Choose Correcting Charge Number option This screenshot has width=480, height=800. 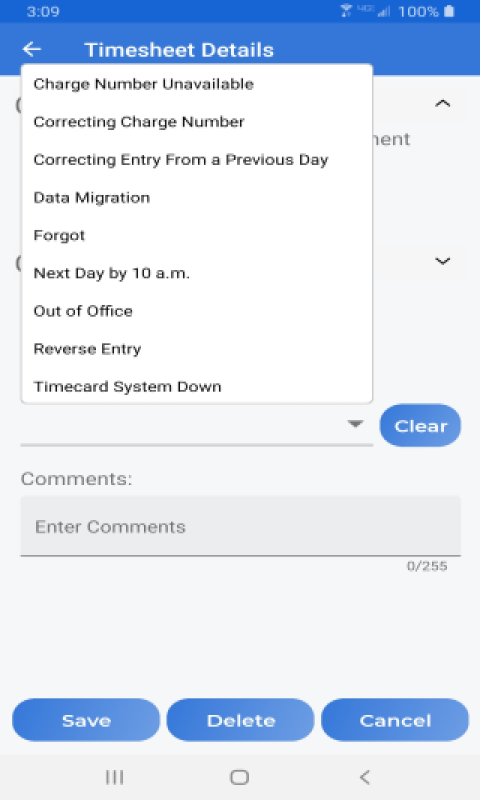click(x=196, y=122)
